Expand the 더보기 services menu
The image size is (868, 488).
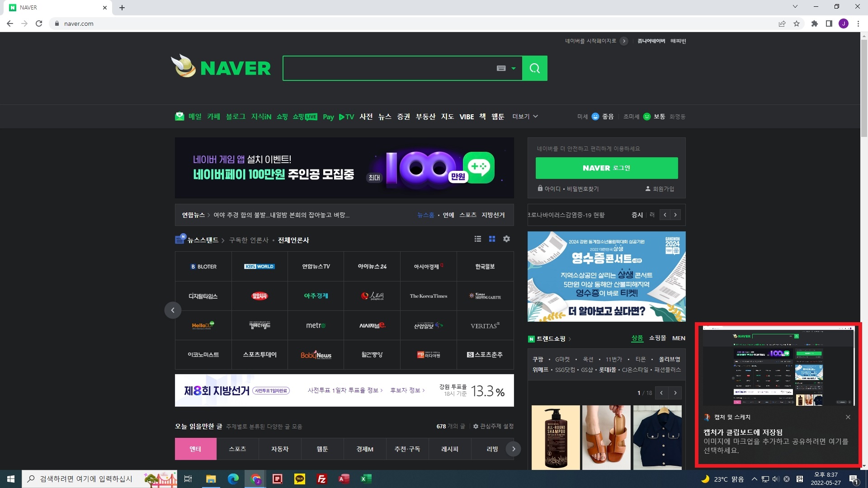[x=525, y=117]
